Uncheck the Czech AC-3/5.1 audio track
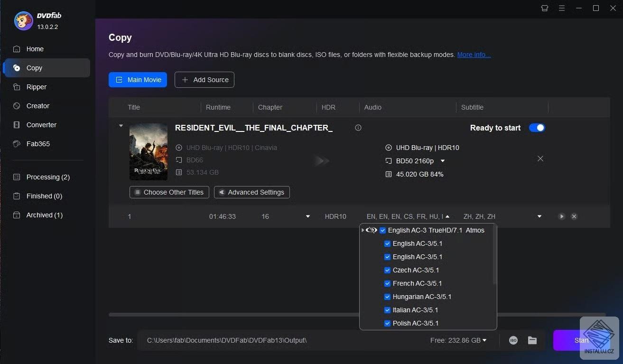The image size is (623, 364). tap(387, 270)
